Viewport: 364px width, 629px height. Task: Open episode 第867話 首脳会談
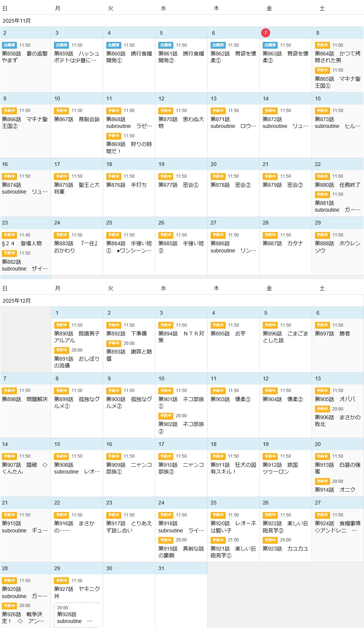[x=77, y=119]
